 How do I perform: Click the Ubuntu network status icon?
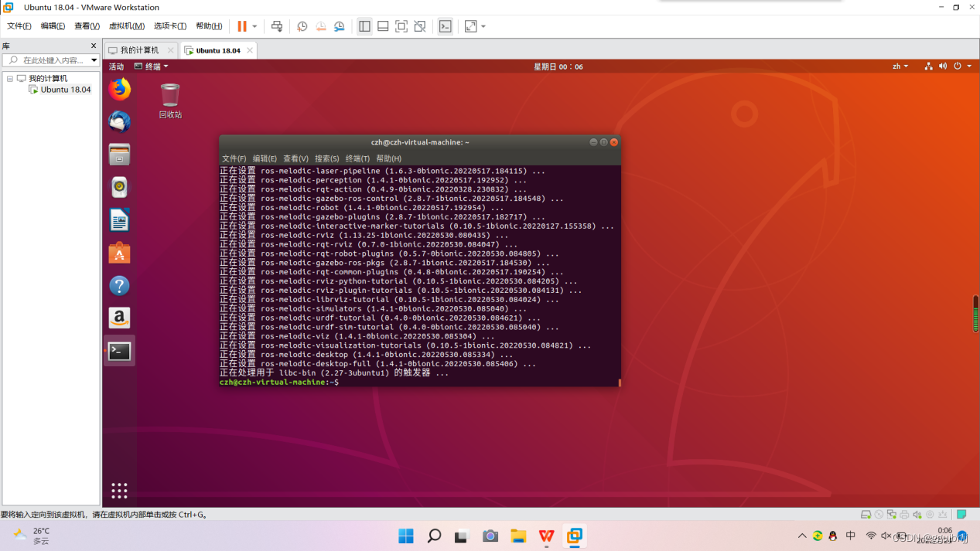pos(928,66)
